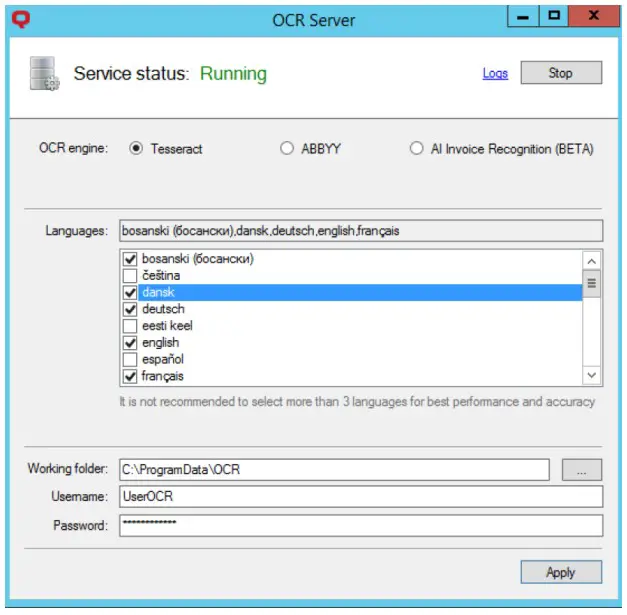
Task: Select the 'eesti keel' list row text
Action: (167, 326)
